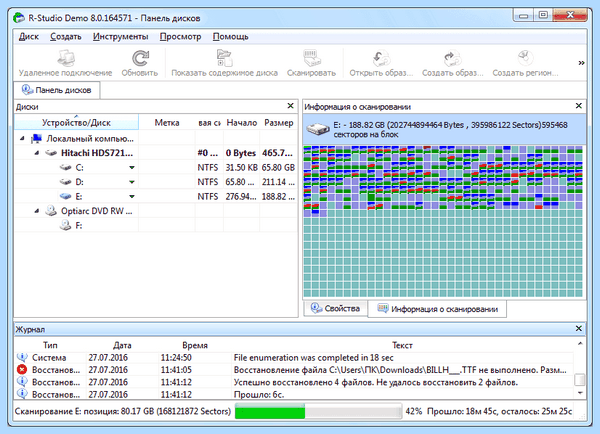
Task: Click the Создать образ toolbar icon
Action: (453, 58)
